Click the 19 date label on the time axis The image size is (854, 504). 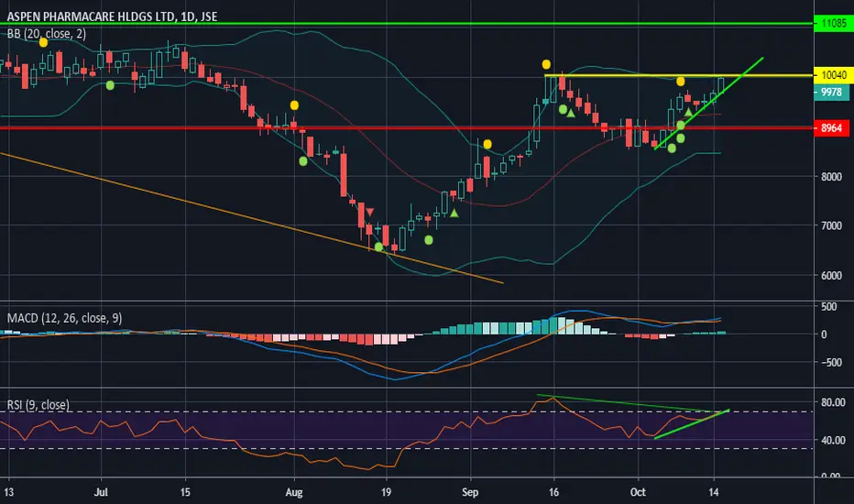(386, 493)
